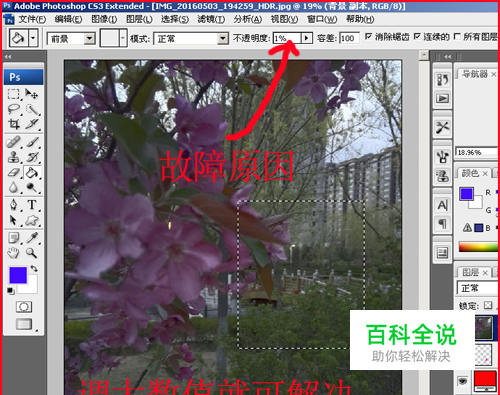Select the Brush tool

pos(32,142)
